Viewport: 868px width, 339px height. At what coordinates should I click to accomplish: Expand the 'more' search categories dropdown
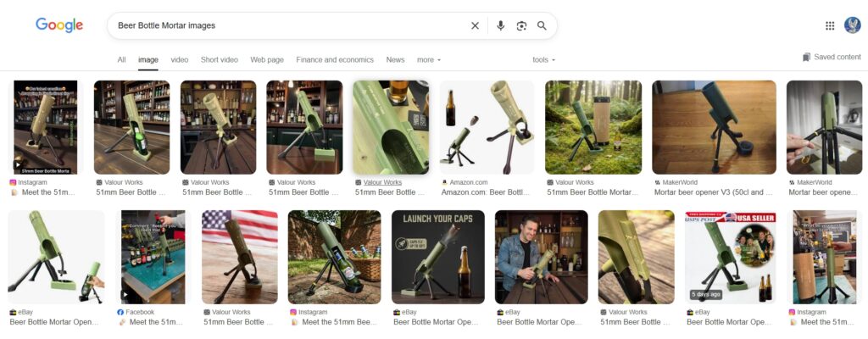429,60
